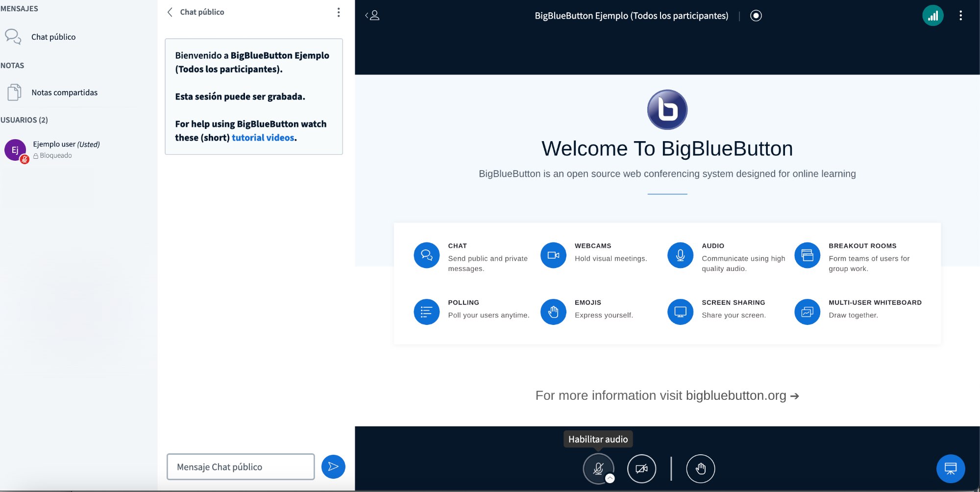Open the tutorial videos link
The width and height of the screenshot is (980, 492).
point(263,138)
